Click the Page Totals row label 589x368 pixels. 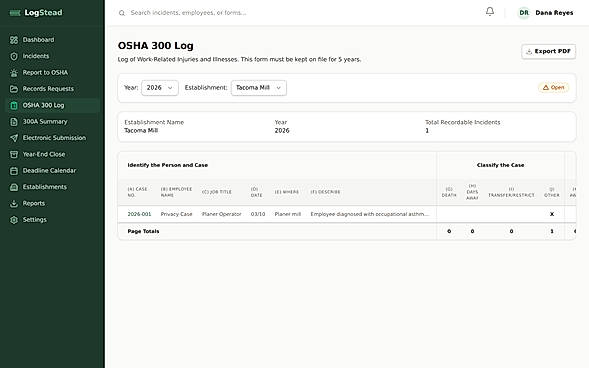point(143,231)
